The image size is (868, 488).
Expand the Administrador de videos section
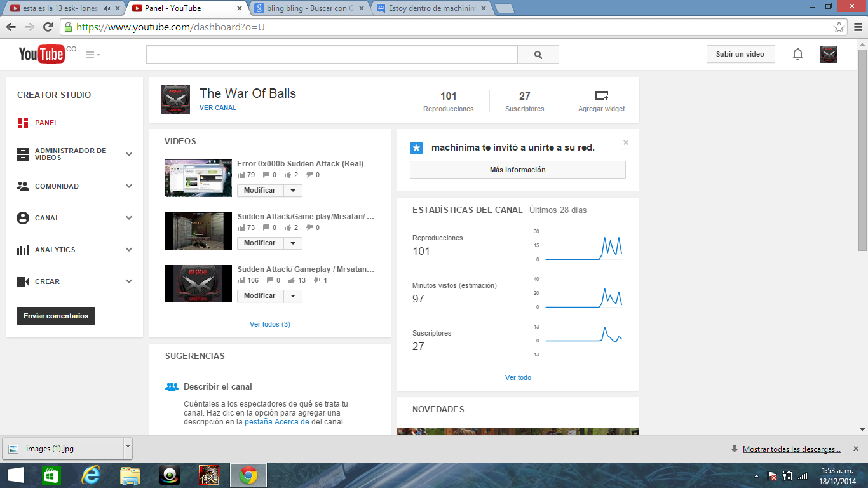point(129,154)
